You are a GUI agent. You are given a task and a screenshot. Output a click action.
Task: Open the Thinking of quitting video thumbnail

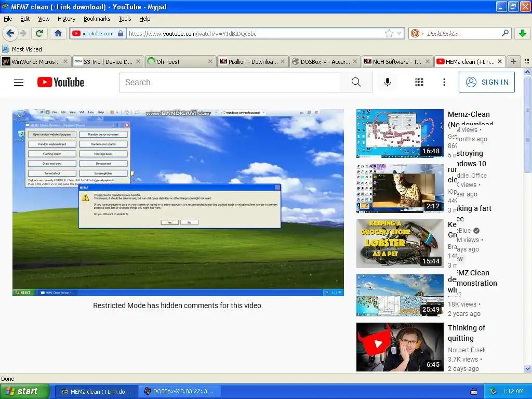pos(400,347)
